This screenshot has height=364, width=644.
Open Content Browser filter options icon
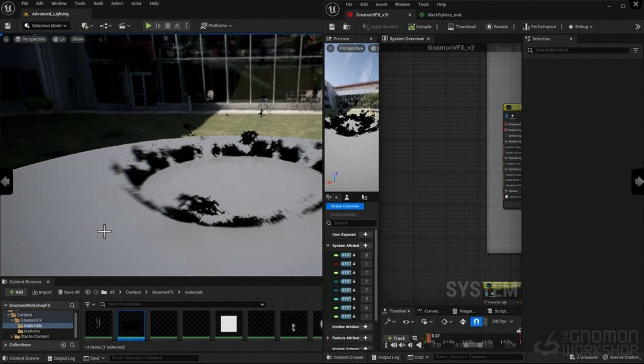[x=89, y=305]
